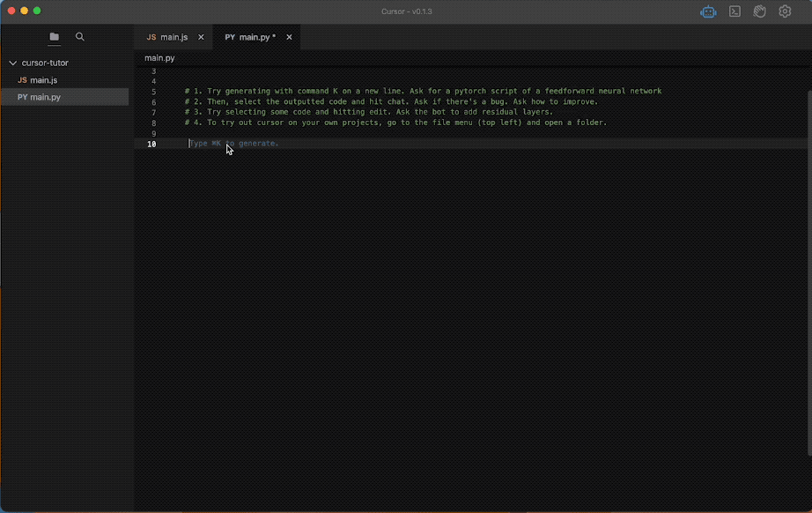
Task: Open the terminal panel icon
Action: click(734, 11)
